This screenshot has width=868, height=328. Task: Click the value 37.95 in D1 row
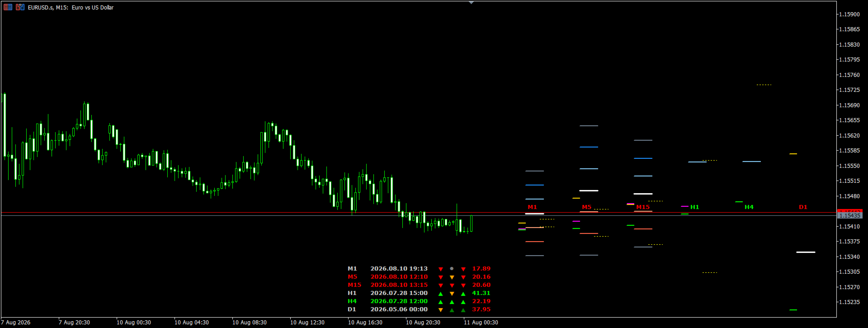point(481,309)
